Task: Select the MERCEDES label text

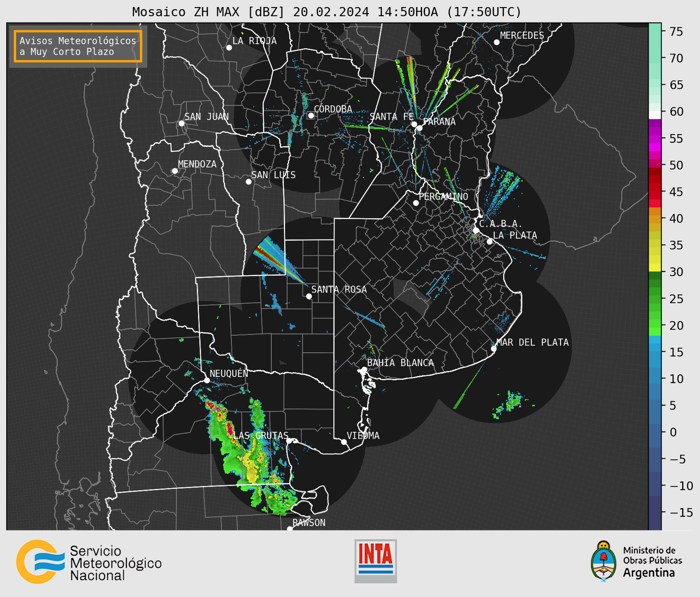Action: pos(522,36)
